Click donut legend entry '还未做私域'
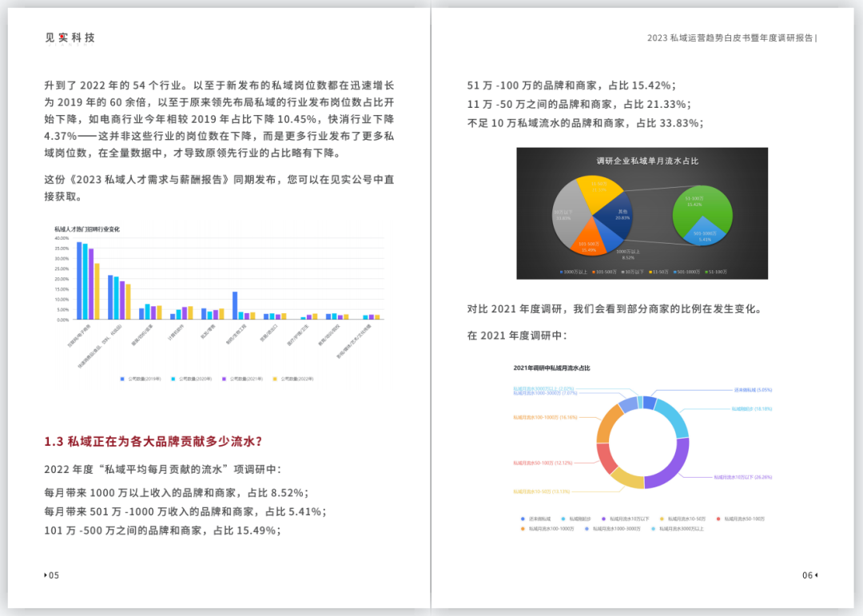 click(x=535, y=519)
